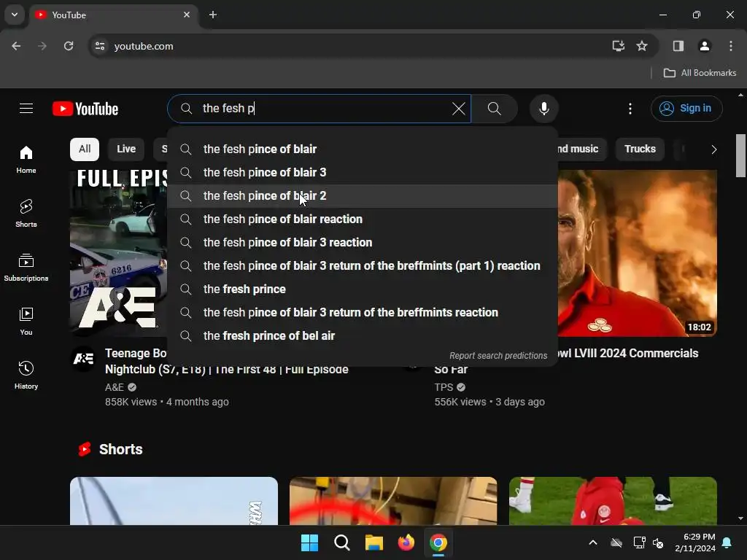Open Windows taskbar Search
Image resolution: width=747 pixels, height=560 pixels.
tap(341, 542)
